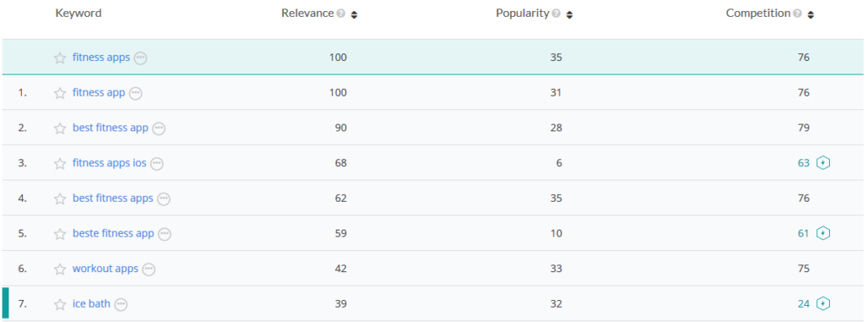868x322 pixels.
Task: Show Relevance help tooltip icon
Action: (x=341, y=14)
